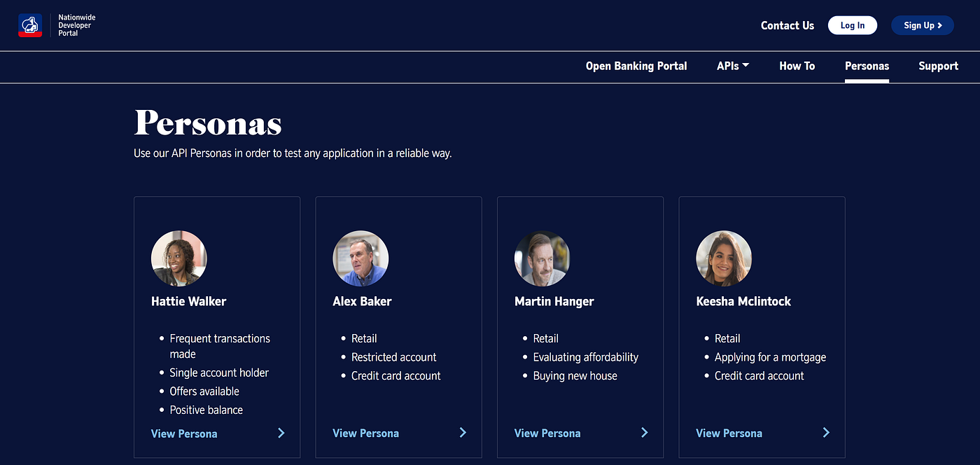Click Alex Baker's profile photo
This screenshot has width=980, height=465.
point(360,258)
